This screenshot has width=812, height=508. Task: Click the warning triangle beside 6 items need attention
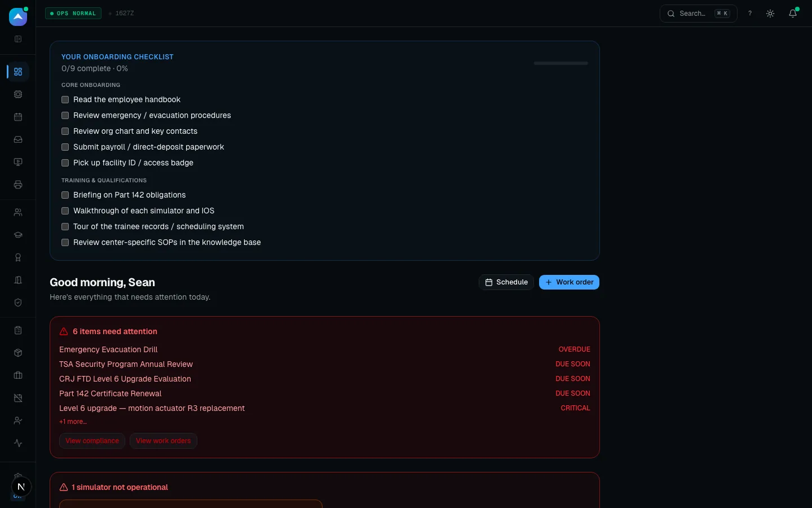coord(64,331)
